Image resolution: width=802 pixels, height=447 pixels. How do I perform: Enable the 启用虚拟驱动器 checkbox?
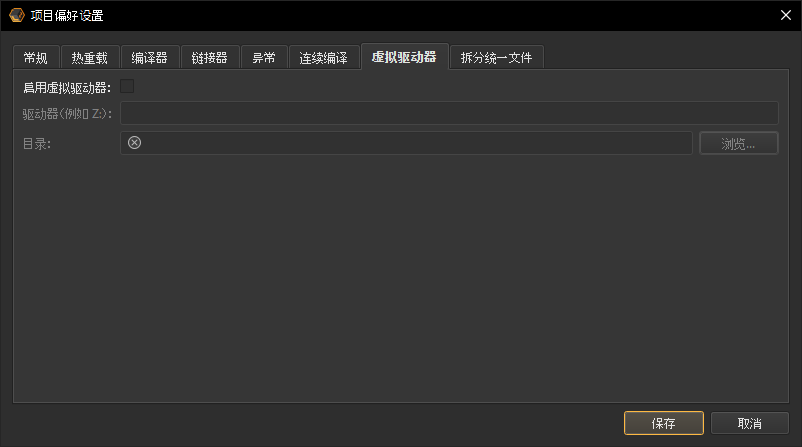point(127,86)
